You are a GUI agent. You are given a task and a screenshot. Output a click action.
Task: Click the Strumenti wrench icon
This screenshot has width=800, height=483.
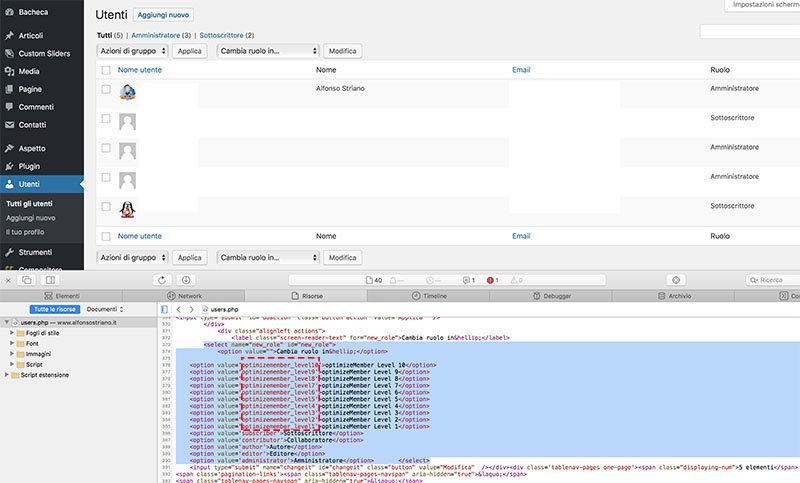pyautogui.click(x=9, y=252)
